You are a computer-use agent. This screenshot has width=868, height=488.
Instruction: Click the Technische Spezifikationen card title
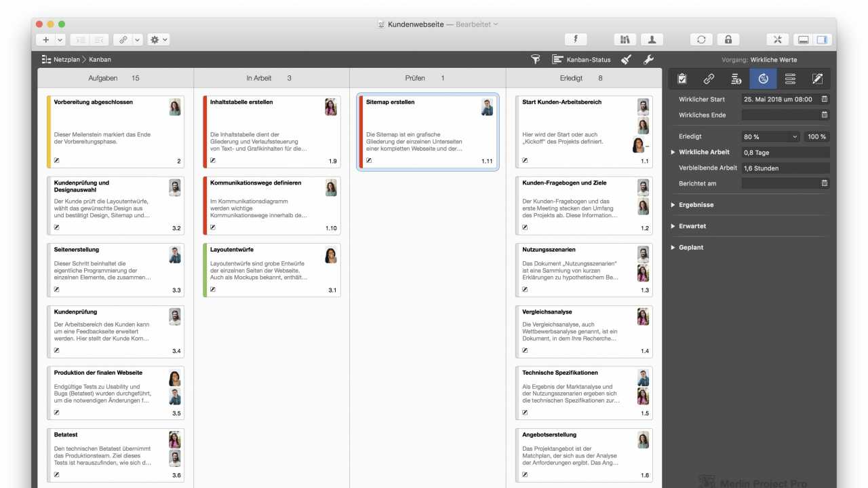[560, 373]
